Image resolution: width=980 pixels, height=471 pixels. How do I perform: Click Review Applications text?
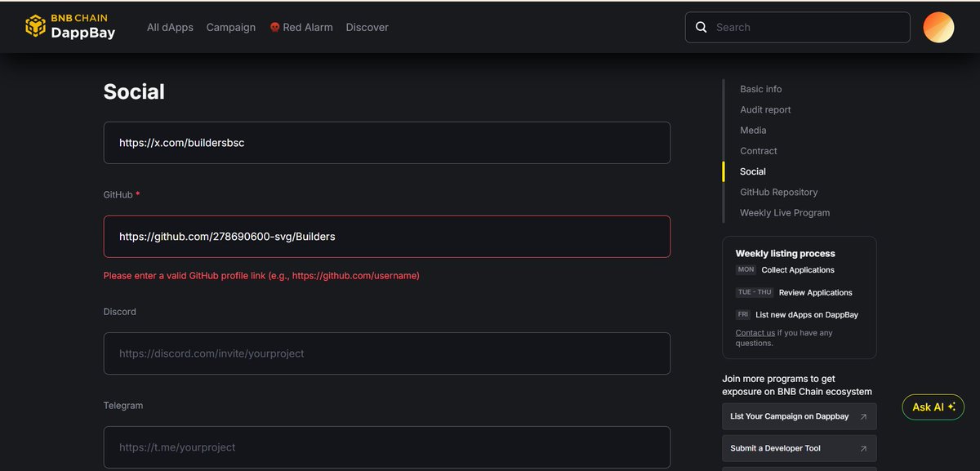(x=816, y=292)
